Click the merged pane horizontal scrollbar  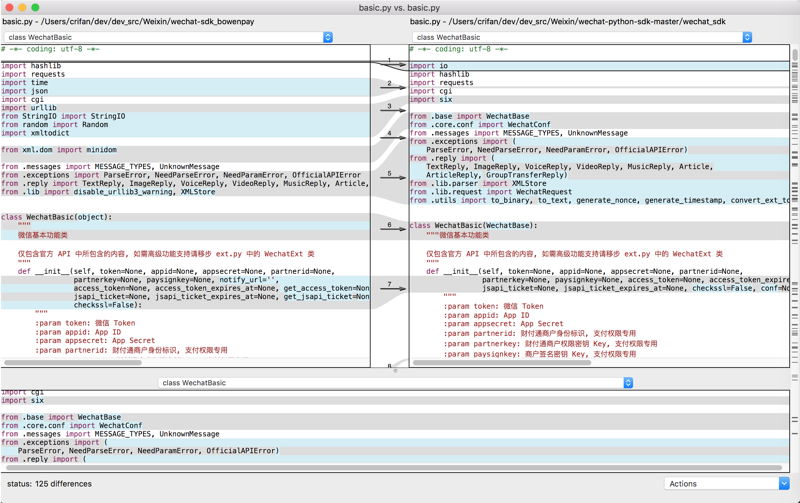(390, 468)
